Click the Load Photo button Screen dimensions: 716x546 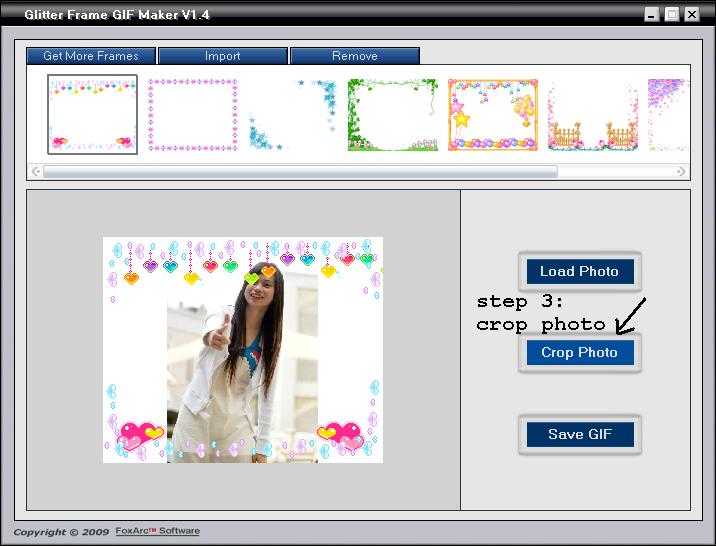click(579, 271)
